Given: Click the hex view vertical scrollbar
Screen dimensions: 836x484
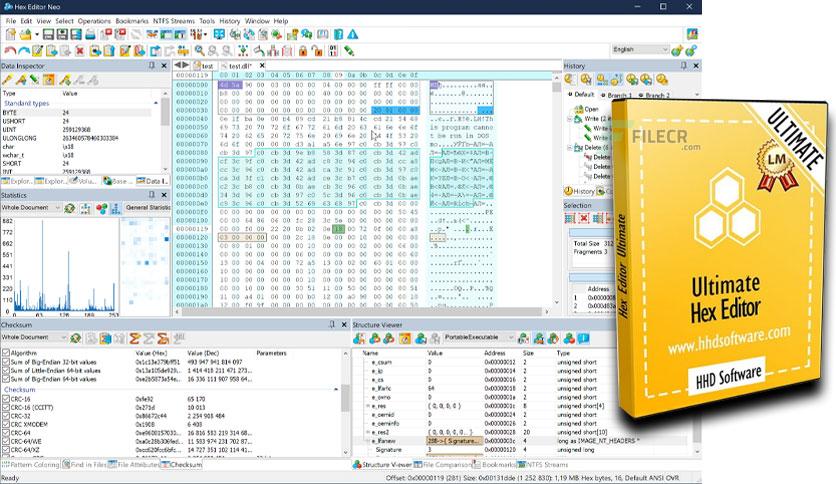Looking at the screenshot, I should click(x=557, y=192).
